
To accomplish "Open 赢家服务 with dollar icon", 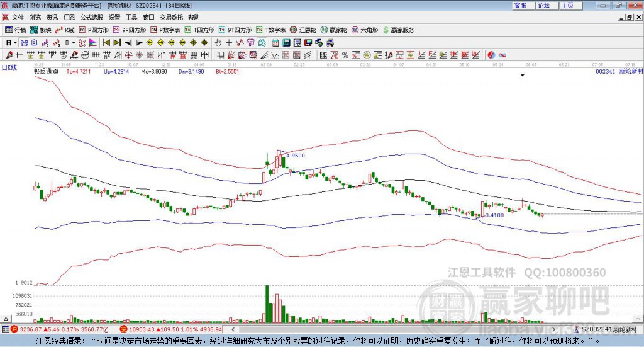I will [398, 30].
